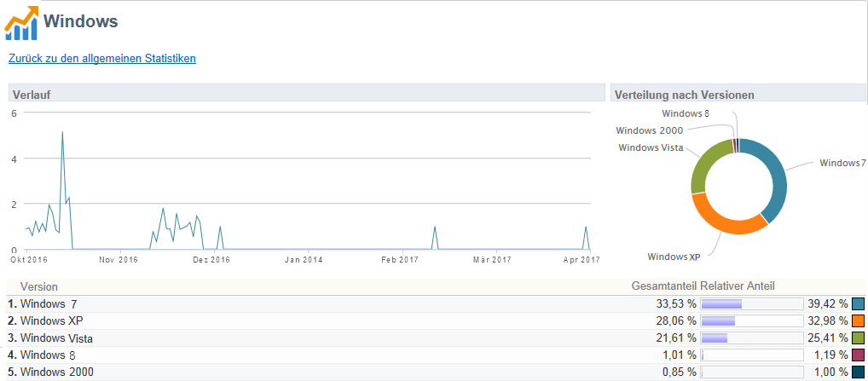The height and width of the screenshot is (381, 868).
Task: Click the 'Windows XP' donut chart label
Action: tap(674, 257)
